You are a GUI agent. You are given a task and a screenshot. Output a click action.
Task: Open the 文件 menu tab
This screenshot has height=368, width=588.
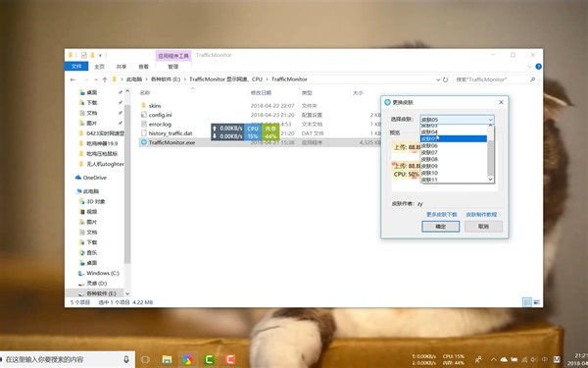coord(76,66)
